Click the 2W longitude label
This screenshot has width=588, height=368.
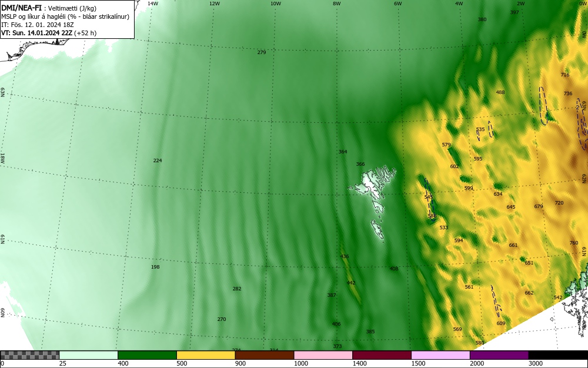pyautogui.click(x=520, y=4)
